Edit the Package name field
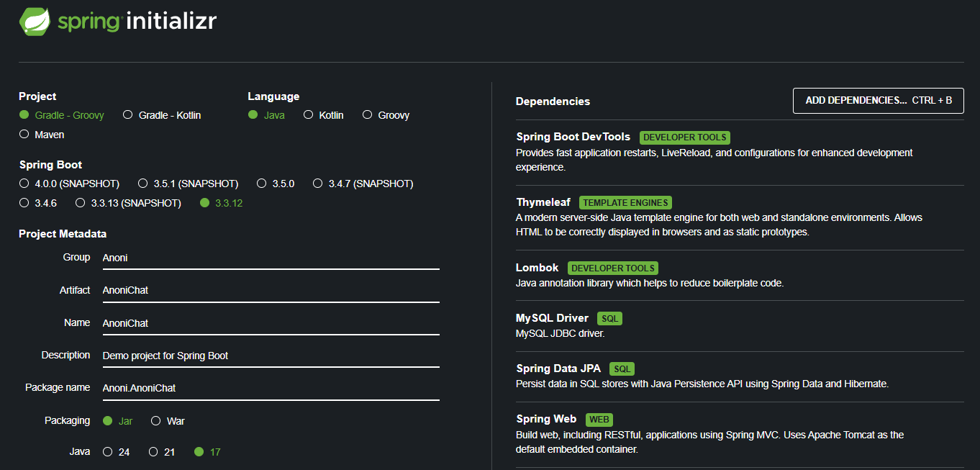 (x=271, y=388)
